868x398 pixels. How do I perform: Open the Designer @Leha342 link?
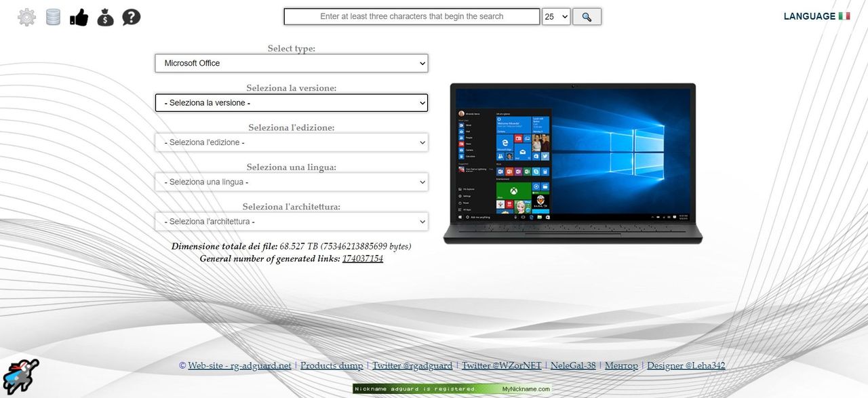click(686, 365)
